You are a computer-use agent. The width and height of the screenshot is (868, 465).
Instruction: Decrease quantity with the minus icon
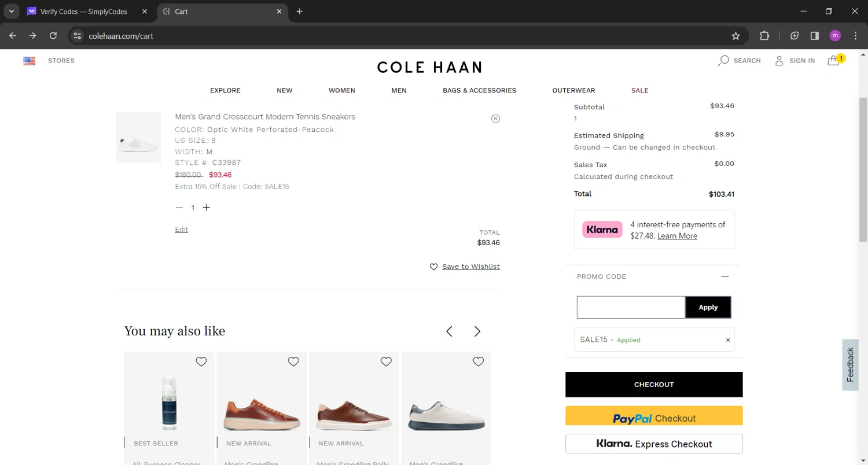click(x=179, y=208)
